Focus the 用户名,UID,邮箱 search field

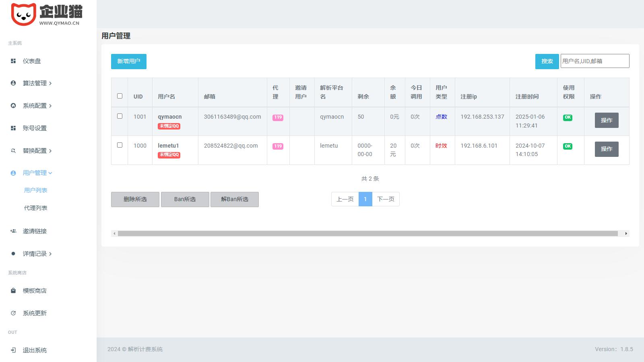tap(594, 61)
